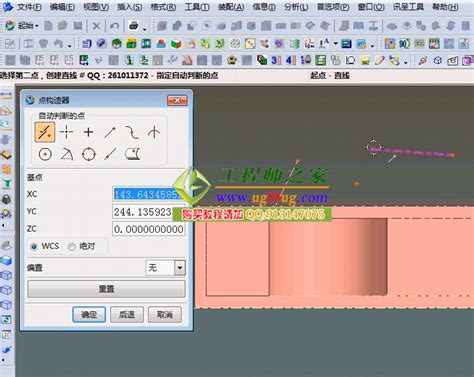Open the 分析(L) menu
This screenshot has height=377, width=474.
coord(296,7)
